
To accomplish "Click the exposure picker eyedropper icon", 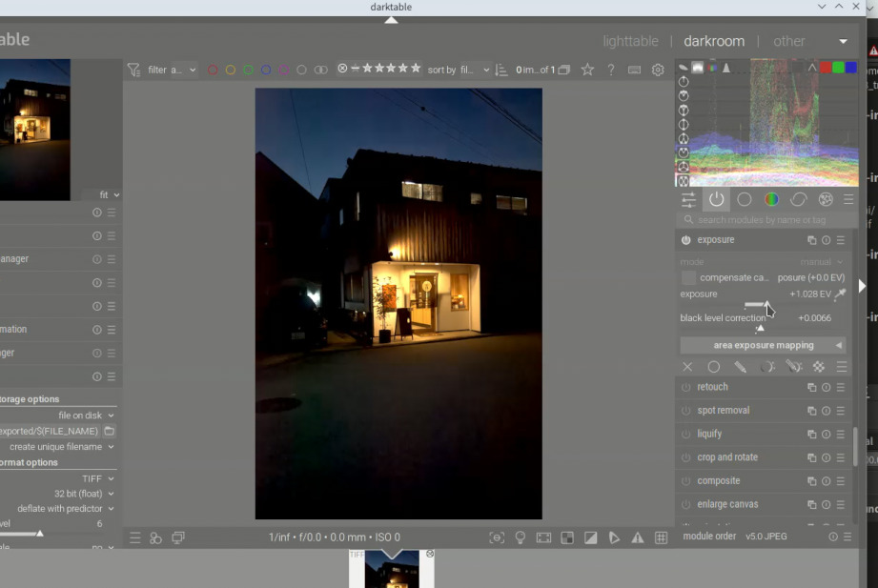I will [x=840, y=294].
